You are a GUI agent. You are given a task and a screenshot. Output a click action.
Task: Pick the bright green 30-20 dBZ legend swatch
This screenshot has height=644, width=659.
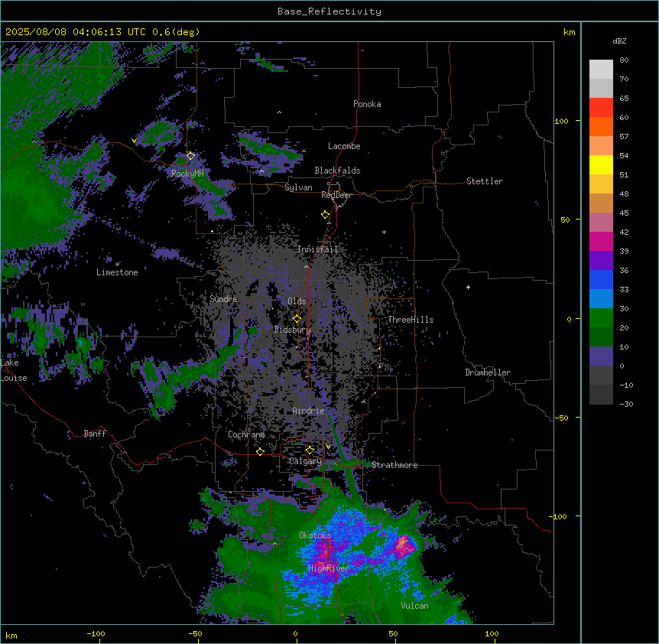tap(601, 318)
